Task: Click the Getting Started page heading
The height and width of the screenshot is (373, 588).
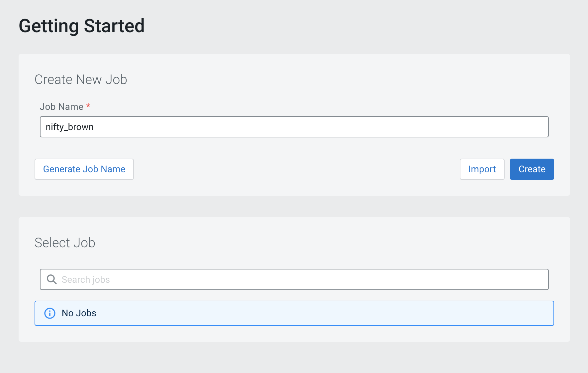Action: point(82,26)
